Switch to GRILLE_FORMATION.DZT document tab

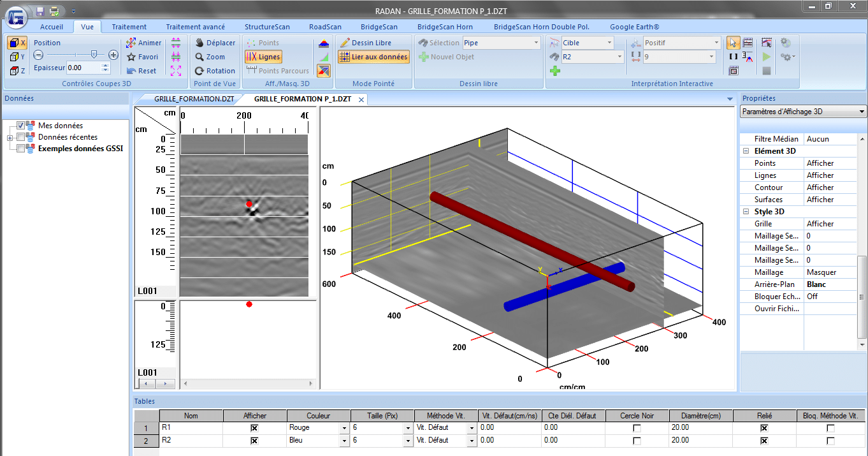[194, 99]
